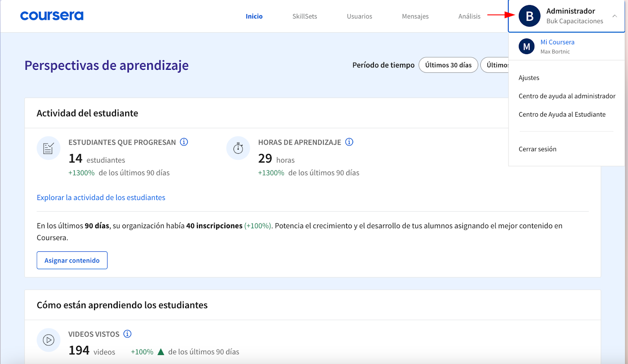Screen dimensions: 628x364
Task: Click info icon beside Videos vistos
Action: click(127, 334)
